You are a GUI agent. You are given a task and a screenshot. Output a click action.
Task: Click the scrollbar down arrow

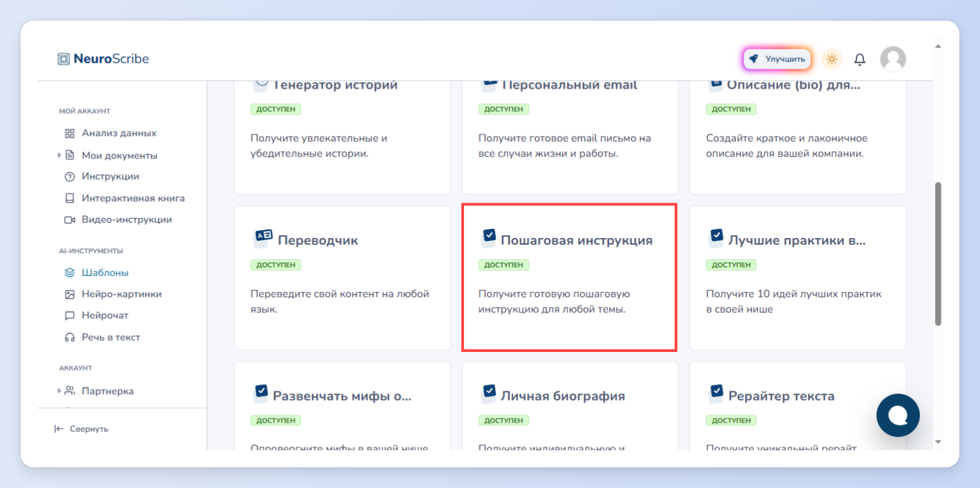[938, 441]
